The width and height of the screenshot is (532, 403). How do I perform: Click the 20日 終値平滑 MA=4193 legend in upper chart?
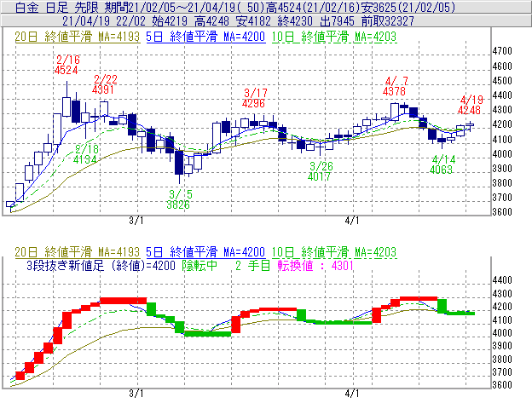click(x=78, y=37)
